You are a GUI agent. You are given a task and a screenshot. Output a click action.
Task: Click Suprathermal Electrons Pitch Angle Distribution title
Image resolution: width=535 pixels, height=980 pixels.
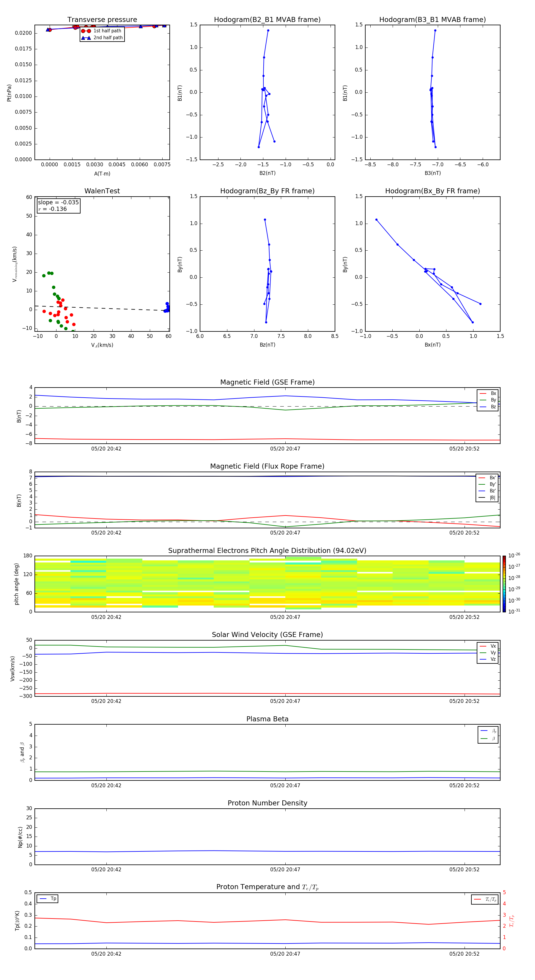(267, 551)
